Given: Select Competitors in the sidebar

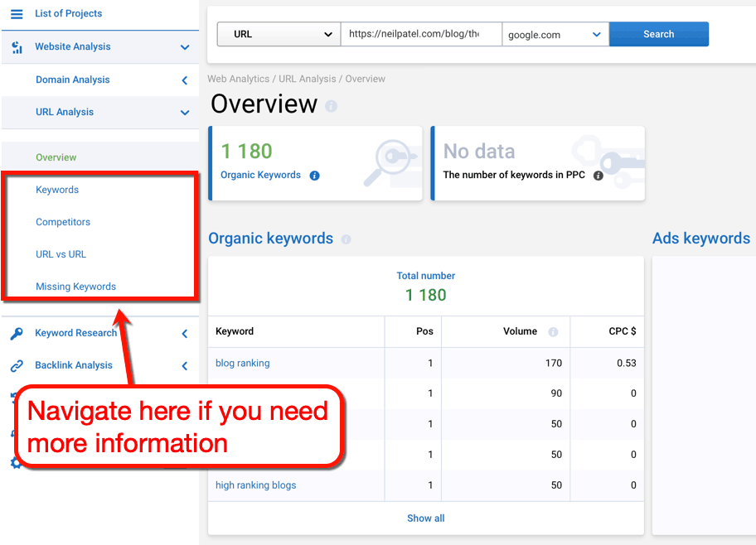Looking at the screenshot, I should click(61, 222).
